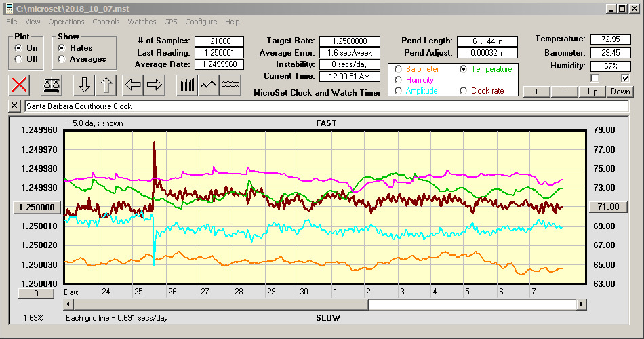Image resolution: width=644 pixels, height=339 pixels.
Task: Select the single line graph icon
Action: [x=209, y=85]
